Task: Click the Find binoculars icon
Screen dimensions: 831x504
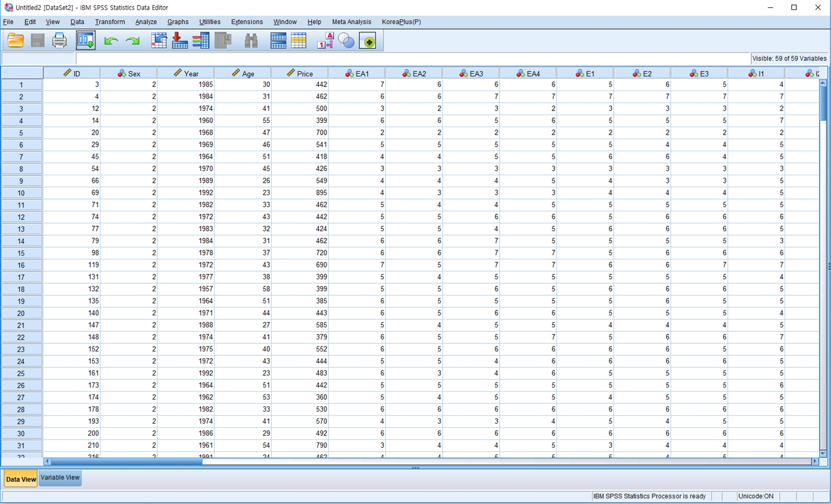Action: pos(251,41)
